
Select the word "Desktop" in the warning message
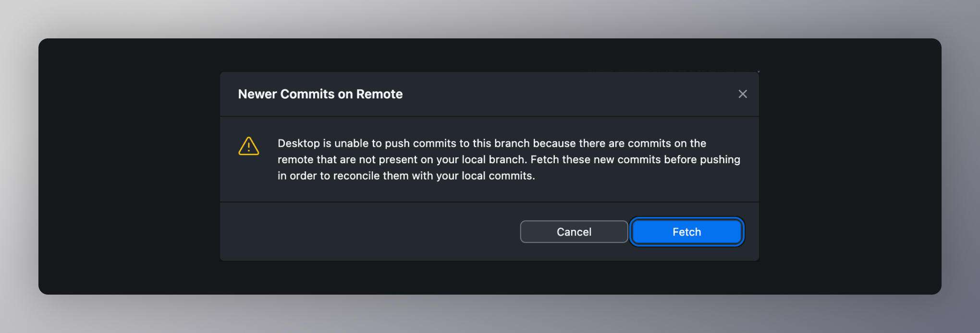click(x=299, y=143)
